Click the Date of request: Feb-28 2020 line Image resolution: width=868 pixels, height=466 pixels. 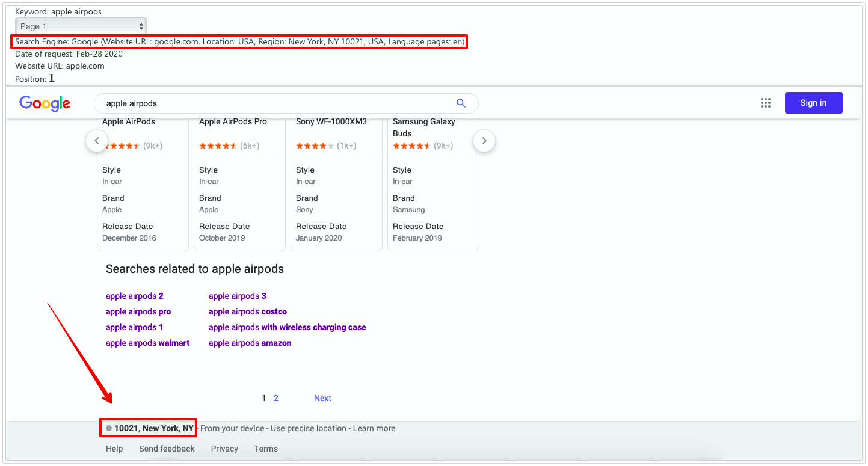coord(69,54)
